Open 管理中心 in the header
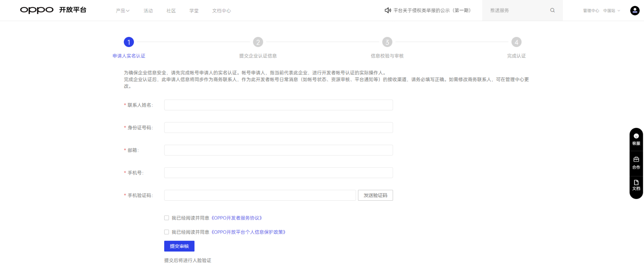 click(x=591, y=11)
